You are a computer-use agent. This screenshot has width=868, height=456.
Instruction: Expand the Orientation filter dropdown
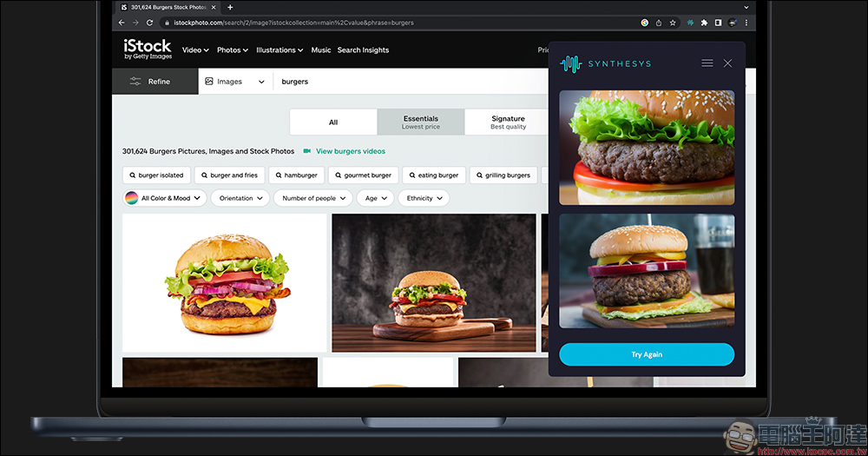point(240,198)
